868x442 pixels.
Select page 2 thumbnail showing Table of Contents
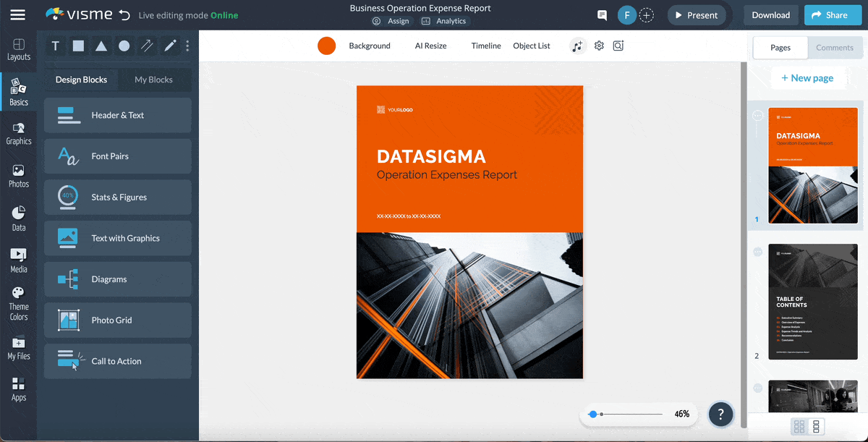(x=812, y=302)
